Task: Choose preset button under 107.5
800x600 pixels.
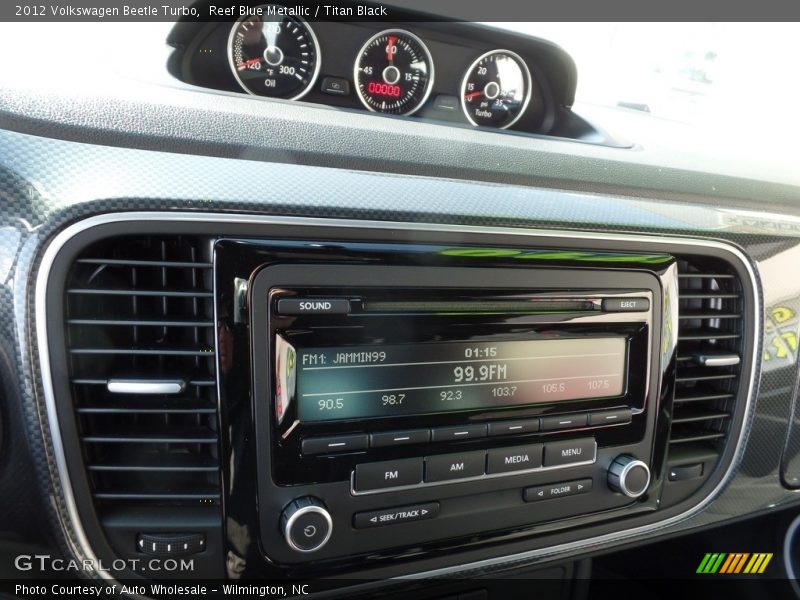Action: point(610,417)
